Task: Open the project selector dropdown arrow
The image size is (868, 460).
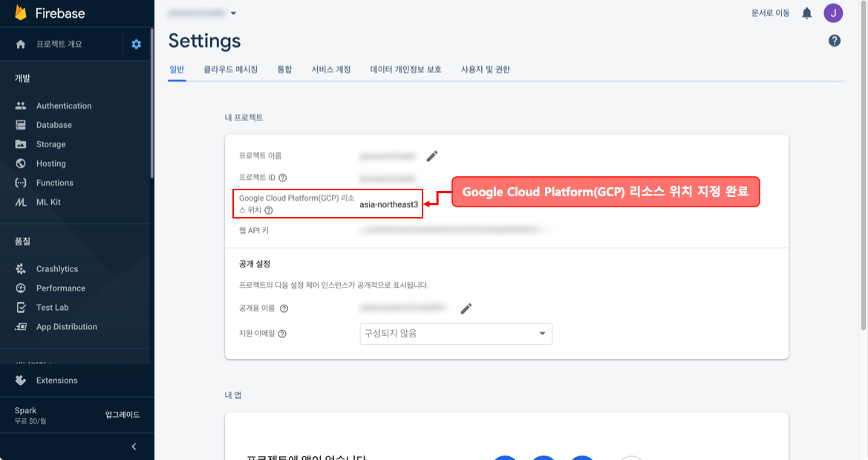Action: pos(233,13)
